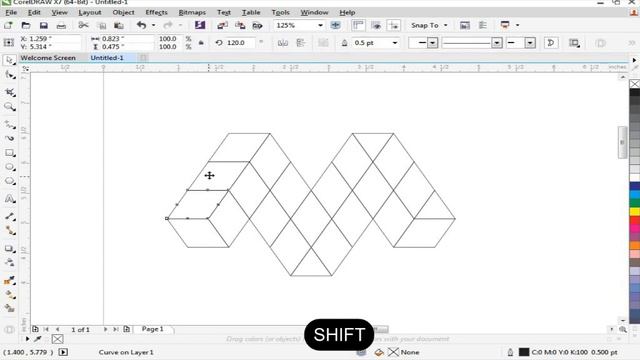Undo the last action
Screen dimensions: 640x360
tap(141, 25)
